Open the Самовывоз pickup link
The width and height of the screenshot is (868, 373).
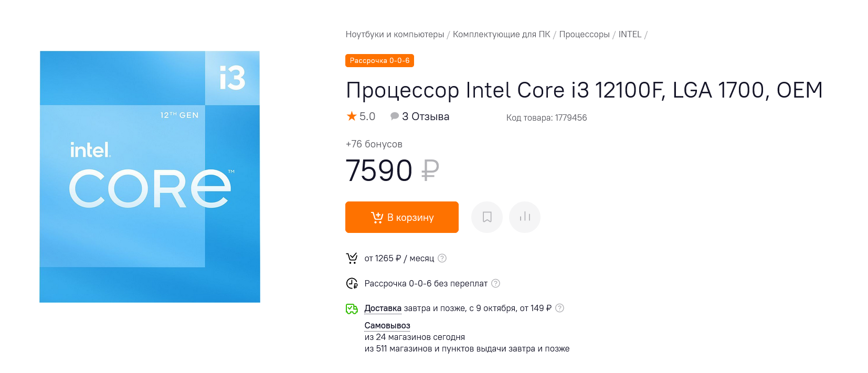(x=387, y=326)
